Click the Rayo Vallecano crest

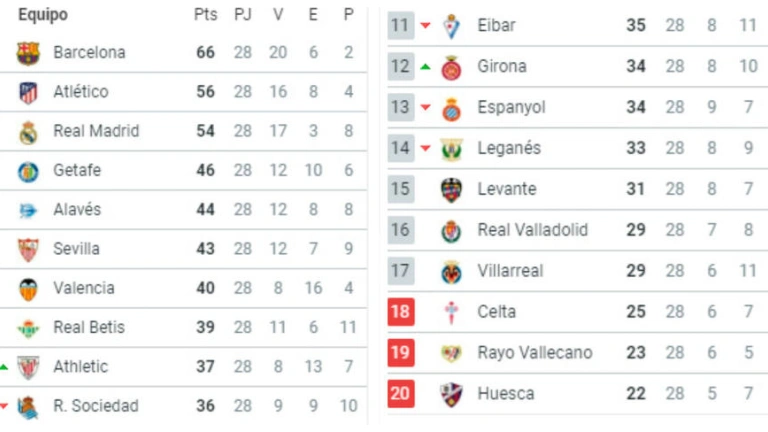pos(452,353)
